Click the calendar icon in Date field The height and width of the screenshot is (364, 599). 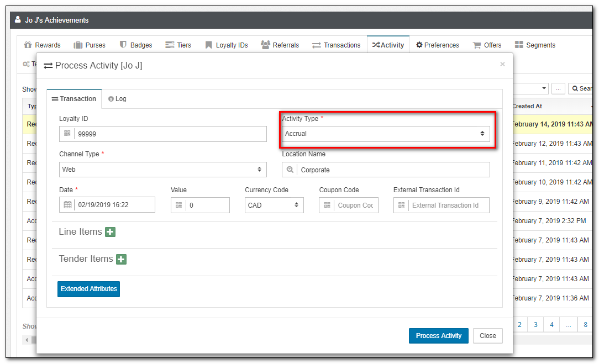click(67, 205)
